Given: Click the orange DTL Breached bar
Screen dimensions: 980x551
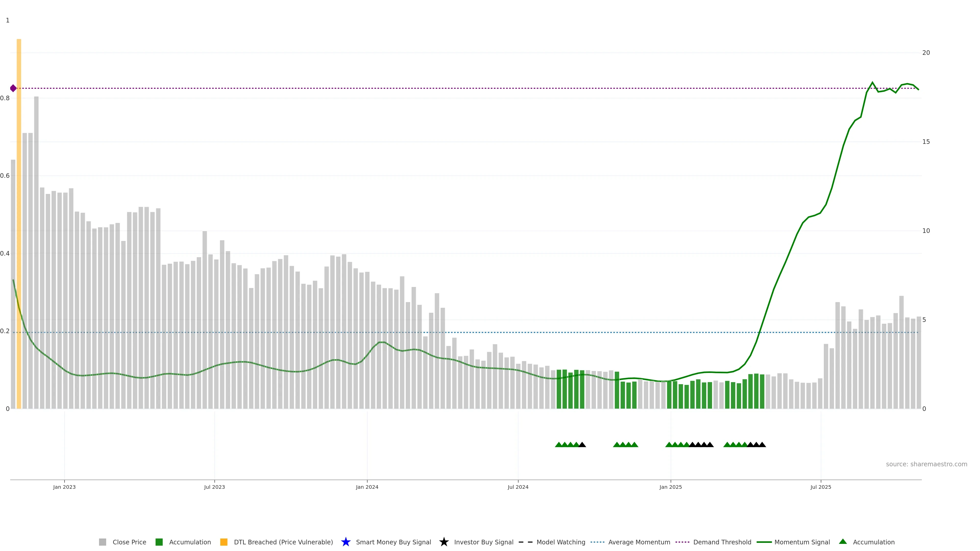Looking at the screenshot, I should click(x=19, y=190).
